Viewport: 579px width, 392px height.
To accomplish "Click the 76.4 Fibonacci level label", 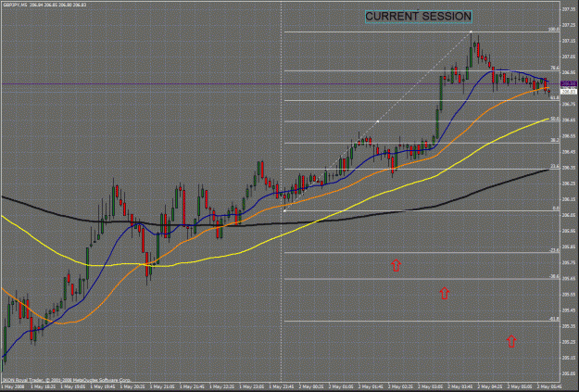I will point(555,68).
